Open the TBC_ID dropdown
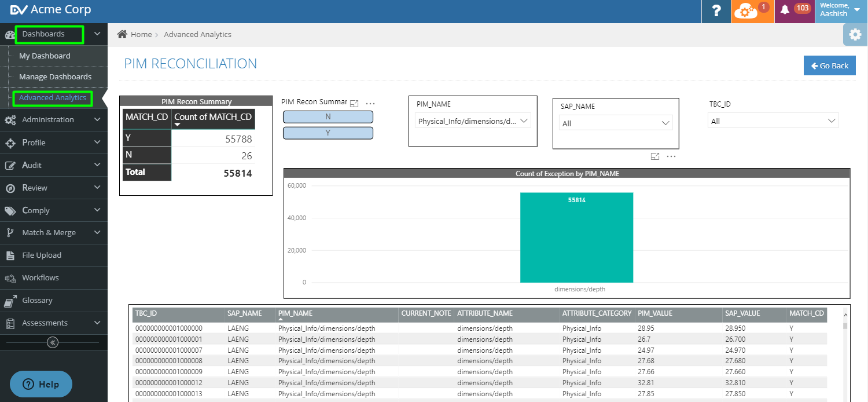868x402 pixels. (773, 121)
